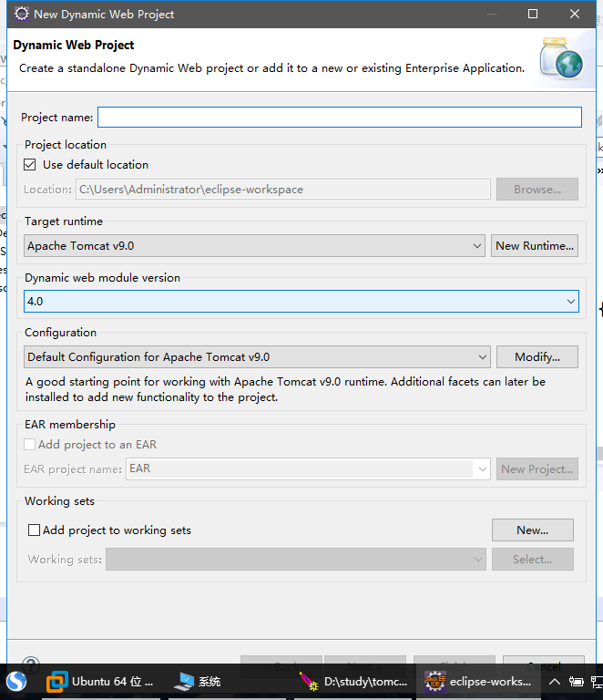This screenshot has height=700, width=603.
Task: Enable Add project to working sets
Action: pyautogui.click(x=34, y=530)
